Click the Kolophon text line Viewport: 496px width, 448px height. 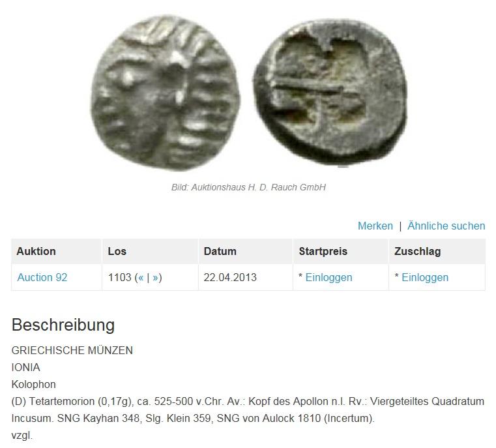click(x=33, y=384)
